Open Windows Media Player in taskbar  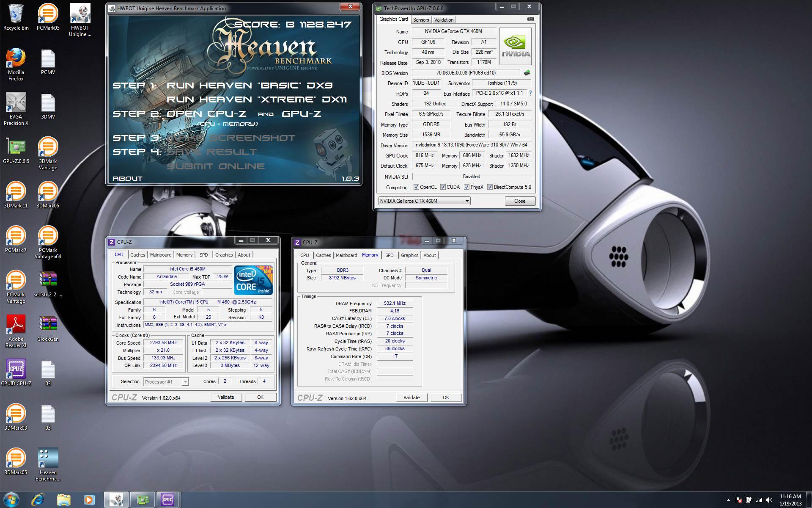point(89,500)
